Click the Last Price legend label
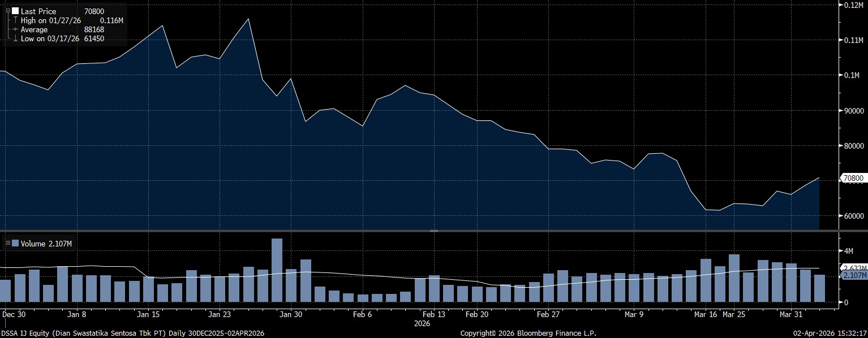868x338 pixels. tap(38, 11)
